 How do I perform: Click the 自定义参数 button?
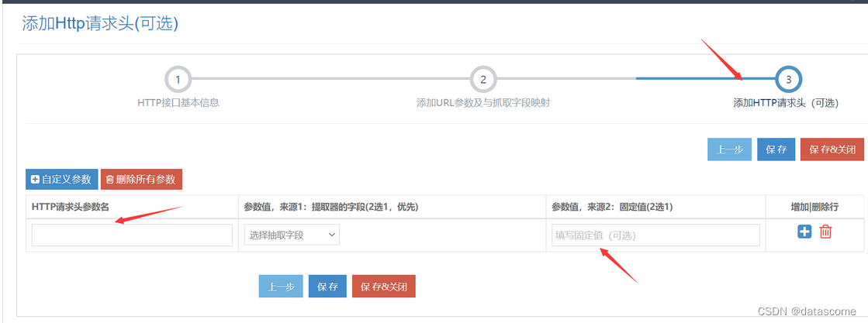(x=61, y=179)
